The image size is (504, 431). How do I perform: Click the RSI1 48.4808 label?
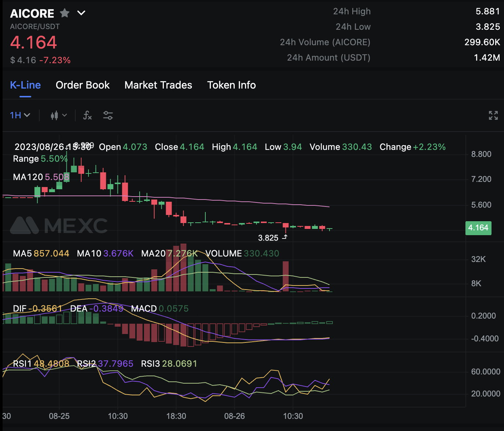pos(41,364)
